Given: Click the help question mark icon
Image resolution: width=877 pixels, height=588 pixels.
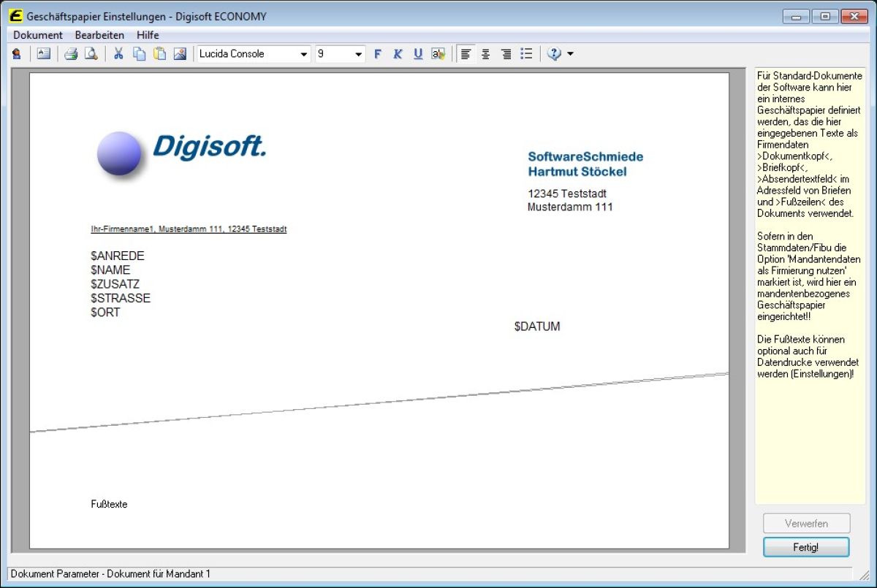Looking at the screenshot, I should pos(554,54).
